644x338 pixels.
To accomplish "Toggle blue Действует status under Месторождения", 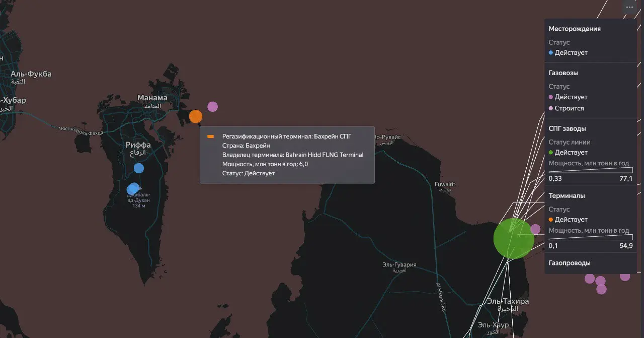I will point(568,53).
